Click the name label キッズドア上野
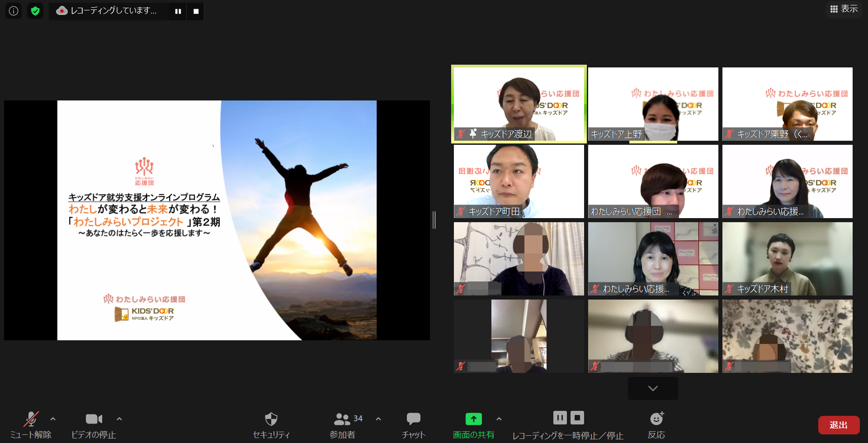Image resolution: width=868 pixels, height=443 pixels. [x=616, y=134]
